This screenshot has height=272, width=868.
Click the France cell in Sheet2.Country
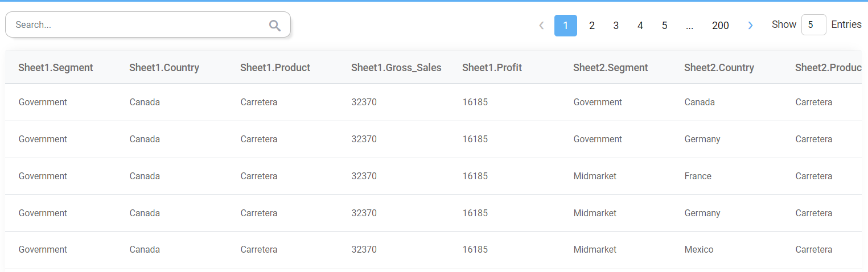pos(698,176)
